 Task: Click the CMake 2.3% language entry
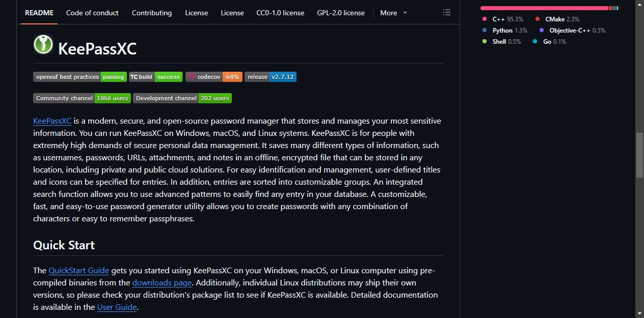coord(557,19)
